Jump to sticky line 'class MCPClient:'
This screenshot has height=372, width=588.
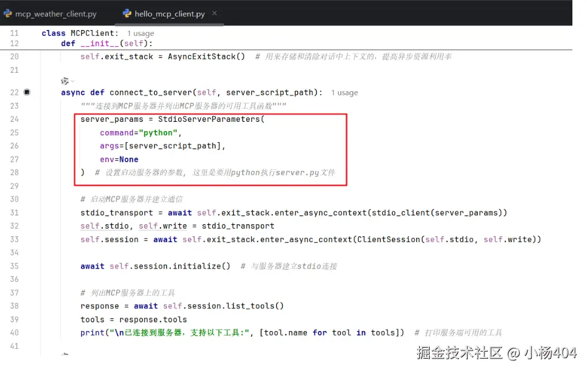(80, 33)
